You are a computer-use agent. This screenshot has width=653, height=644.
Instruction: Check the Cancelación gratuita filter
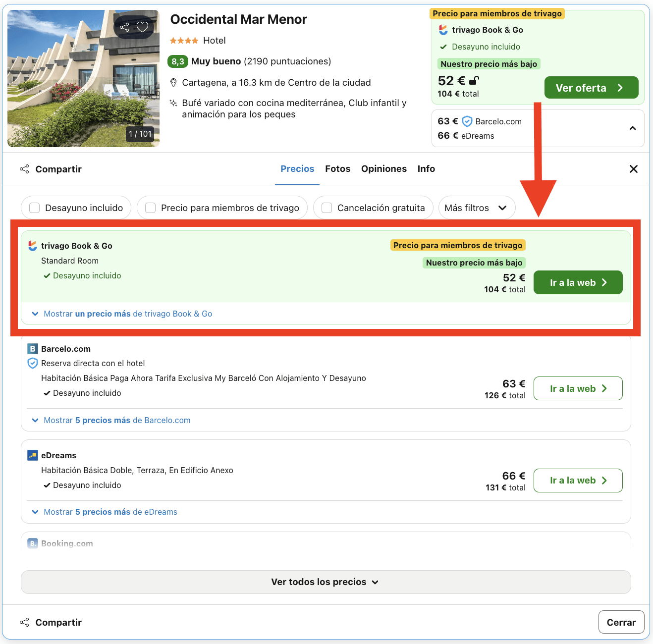[x=327, y=208]
